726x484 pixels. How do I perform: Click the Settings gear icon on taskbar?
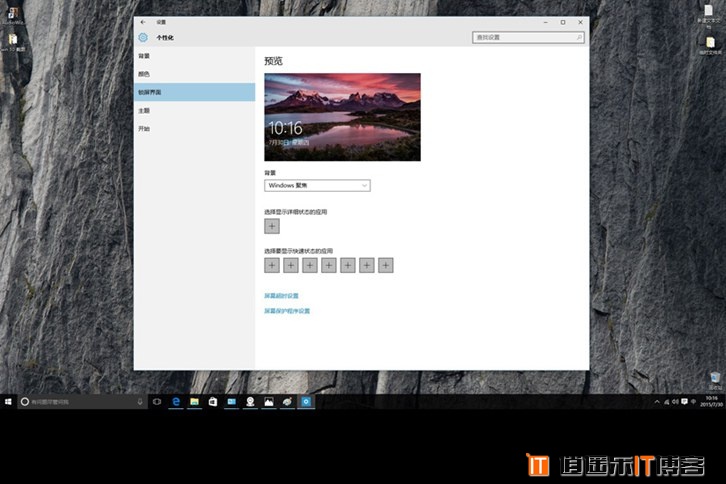click(306, 402)
